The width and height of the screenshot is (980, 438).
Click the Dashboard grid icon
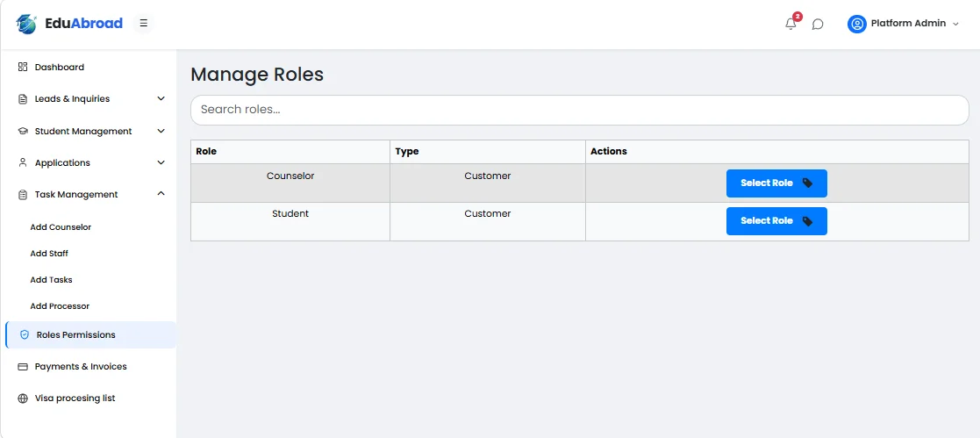pos(23,67)
